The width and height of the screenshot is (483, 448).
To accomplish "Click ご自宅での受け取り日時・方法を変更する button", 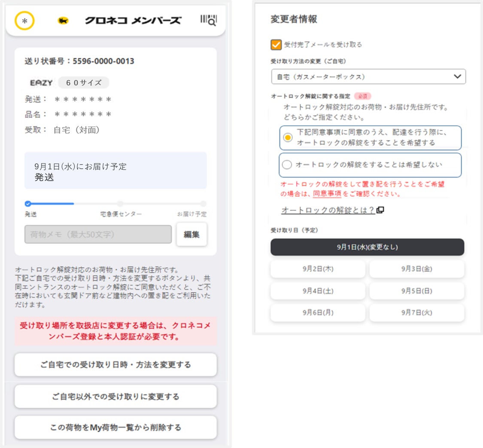I will 115,365.
